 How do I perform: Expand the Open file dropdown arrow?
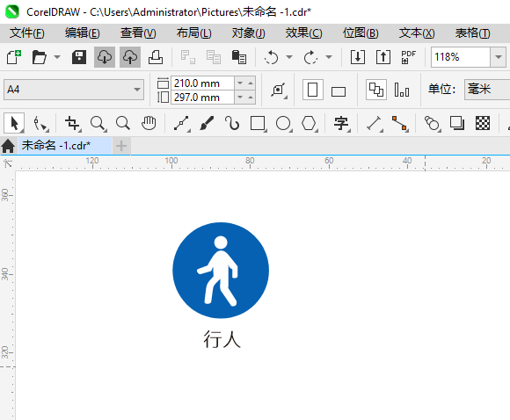tap(57, 57)
